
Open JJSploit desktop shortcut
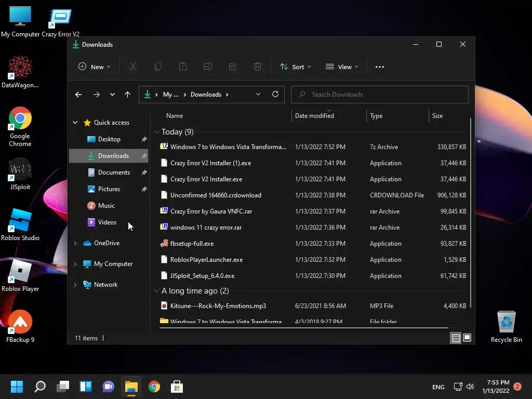pyautogui.click(x=20, y=174)
